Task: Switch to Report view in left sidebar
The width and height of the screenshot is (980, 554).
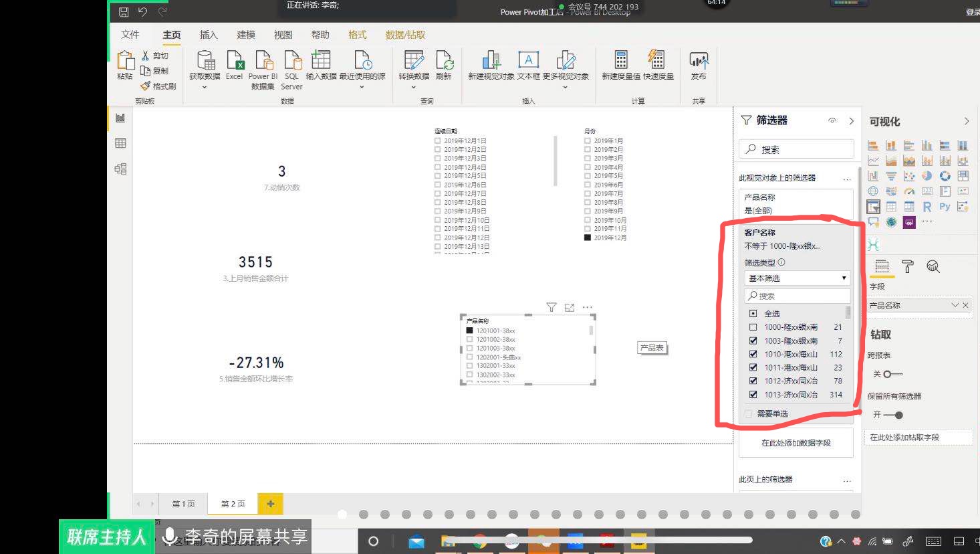Action: [120, 118]
